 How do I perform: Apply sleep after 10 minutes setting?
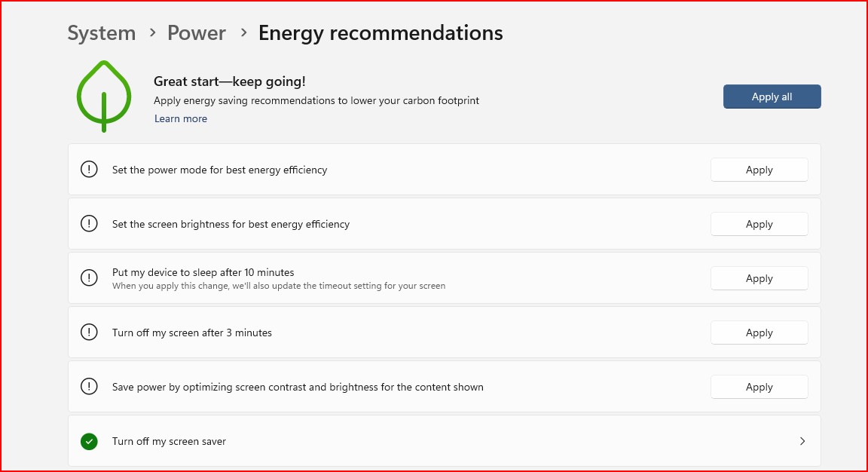(x=759, y=278)
